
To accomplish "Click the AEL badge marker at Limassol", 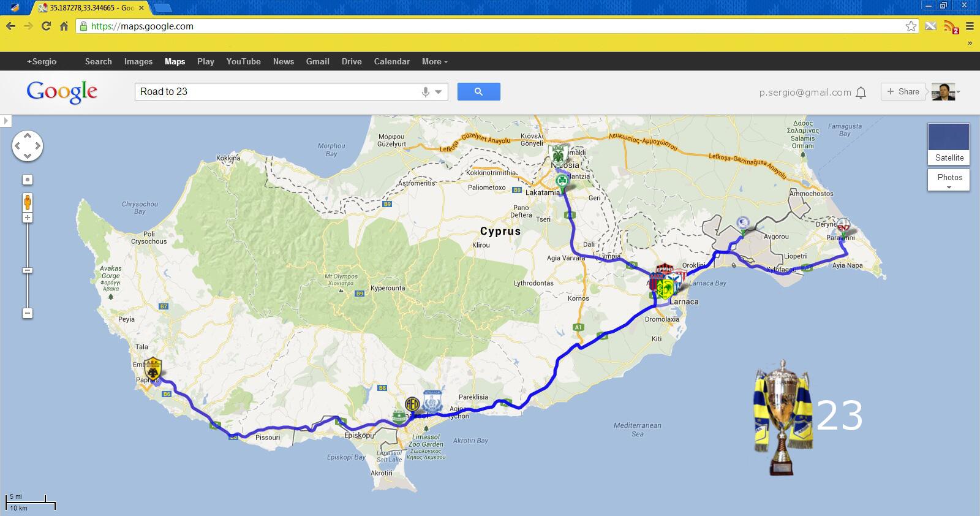I will click(x=412, y=405).
